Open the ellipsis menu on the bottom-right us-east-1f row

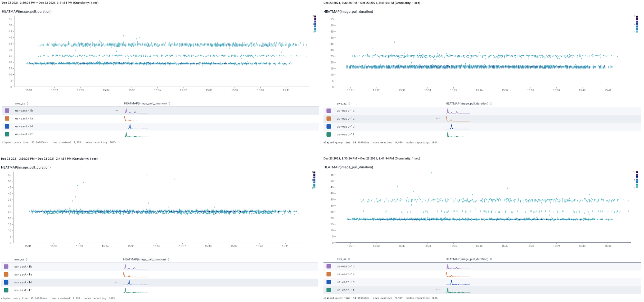click(438, 290)
